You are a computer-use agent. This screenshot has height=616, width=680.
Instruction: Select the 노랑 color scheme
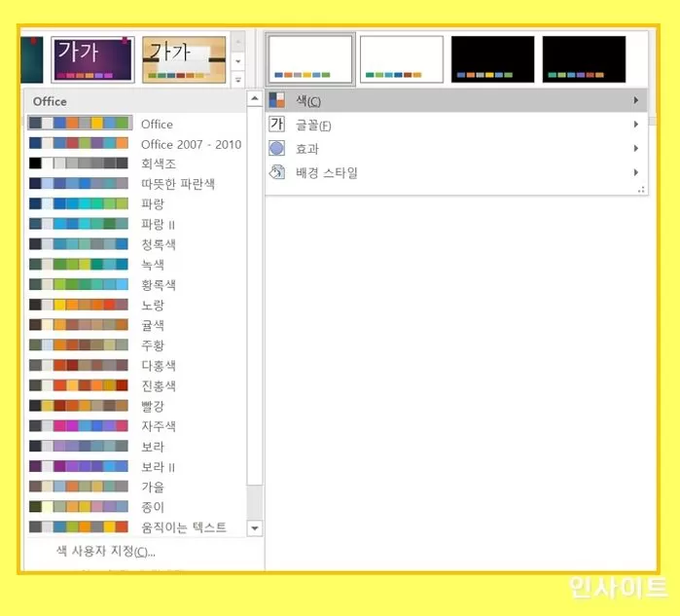[136, 305]
